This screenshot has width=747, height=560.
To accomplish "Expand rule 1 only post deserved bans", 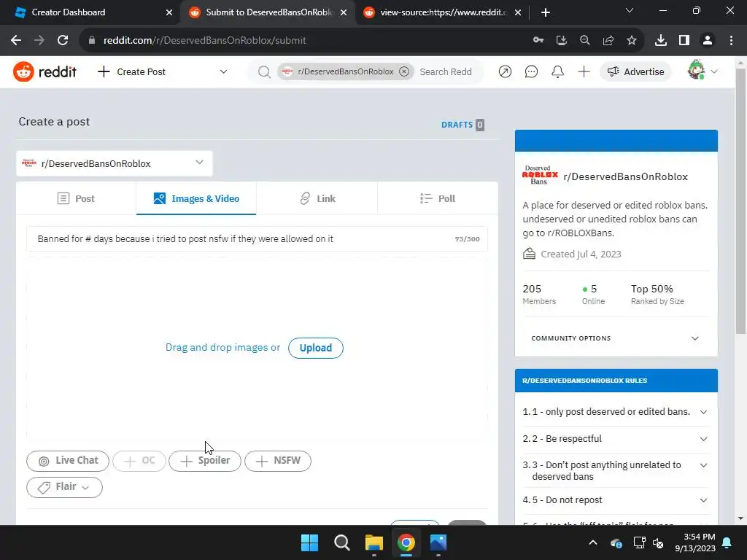I will click(x=615, y=412).
